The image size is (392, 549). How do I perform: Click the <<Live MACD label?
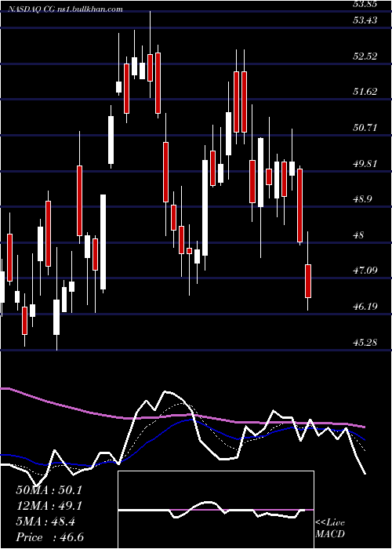[330, 528]
